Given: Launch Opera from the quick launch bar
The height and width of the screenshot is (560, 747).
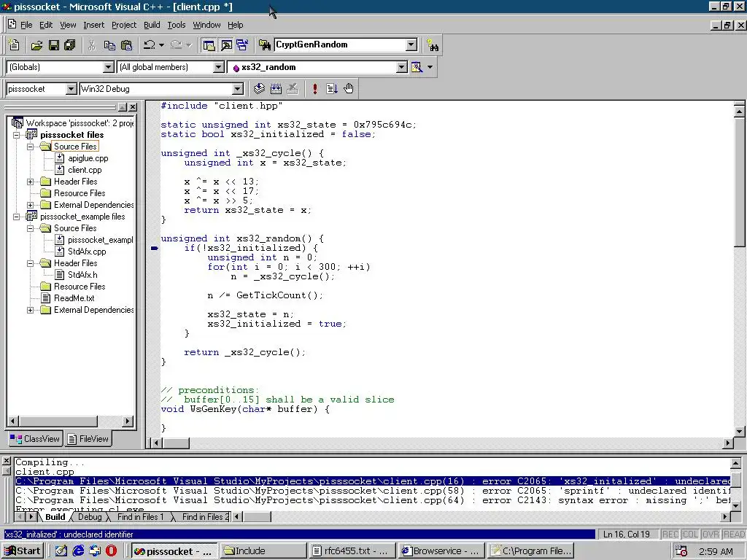Looking at the screenshot, I should (x=111, y=551).
